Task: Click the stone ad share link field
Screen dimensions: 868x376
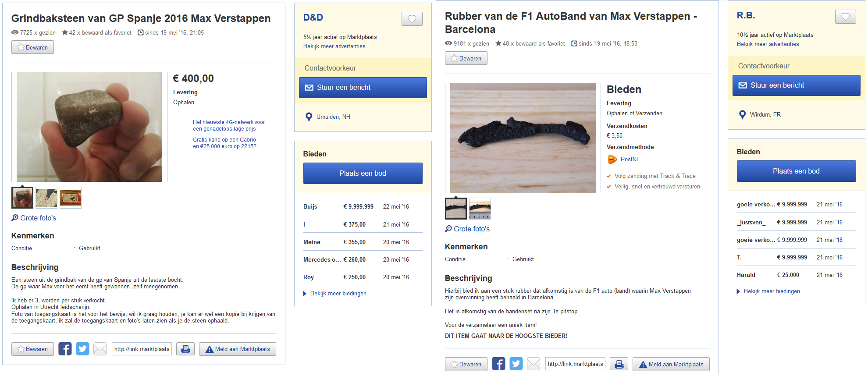Action: coord(142,349)
